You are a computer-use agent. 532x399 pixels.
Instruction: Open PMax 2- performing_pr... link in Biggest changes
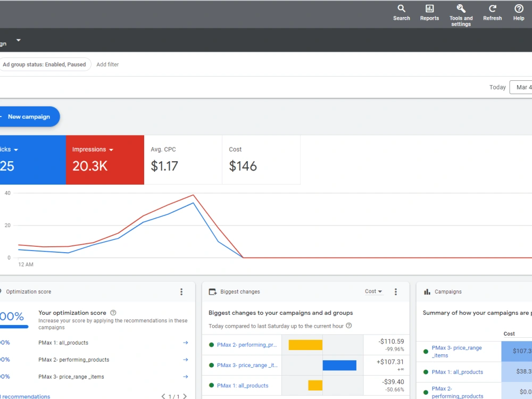tap(247, 345)
